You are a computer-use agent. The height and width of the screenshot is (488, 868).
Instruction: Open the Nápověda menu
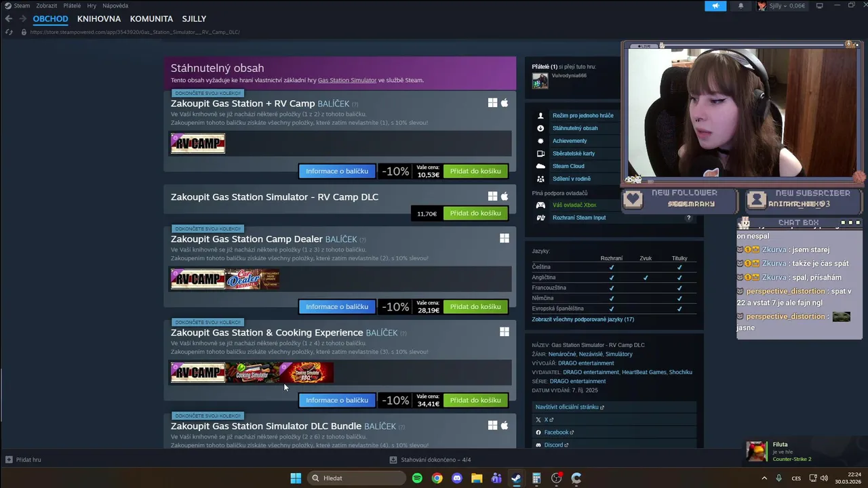pyautogui.click(x=115, y=5)
